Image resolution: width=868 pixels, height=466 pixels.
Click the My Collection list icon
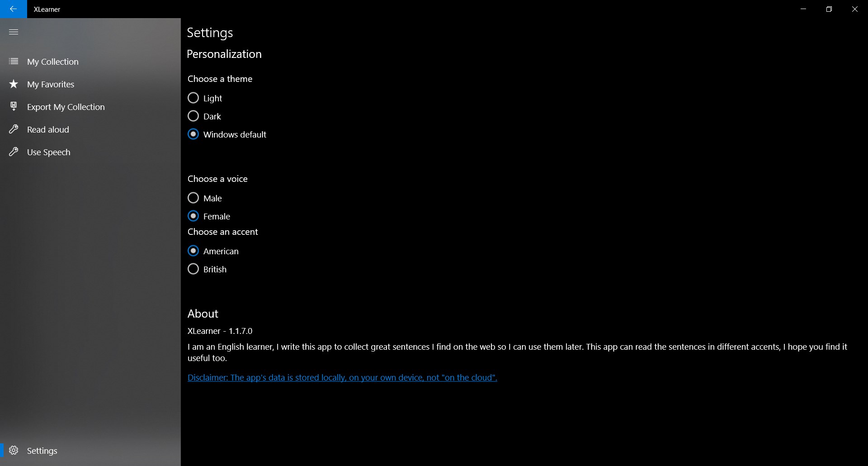(x=14, y=62)
